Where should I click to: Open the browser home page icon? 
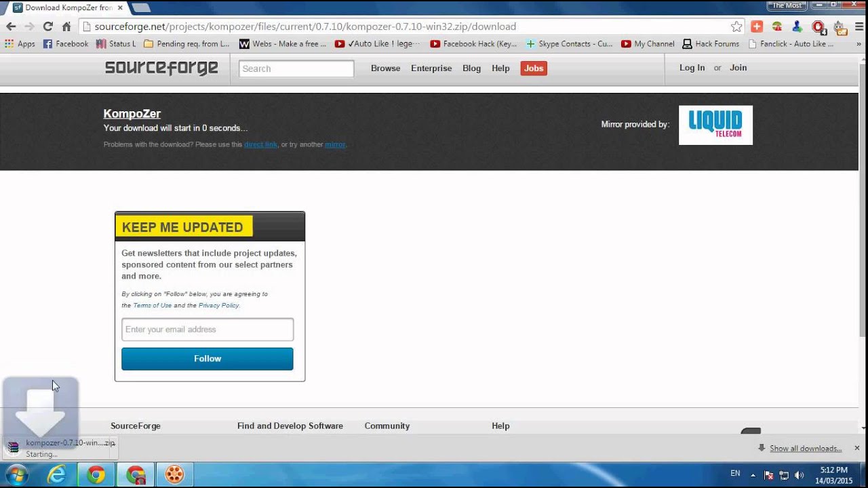(x=66, y=26)
